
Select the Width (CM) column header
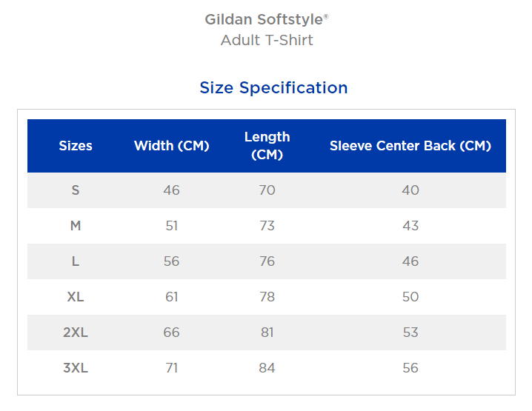[x=172, y=145]
